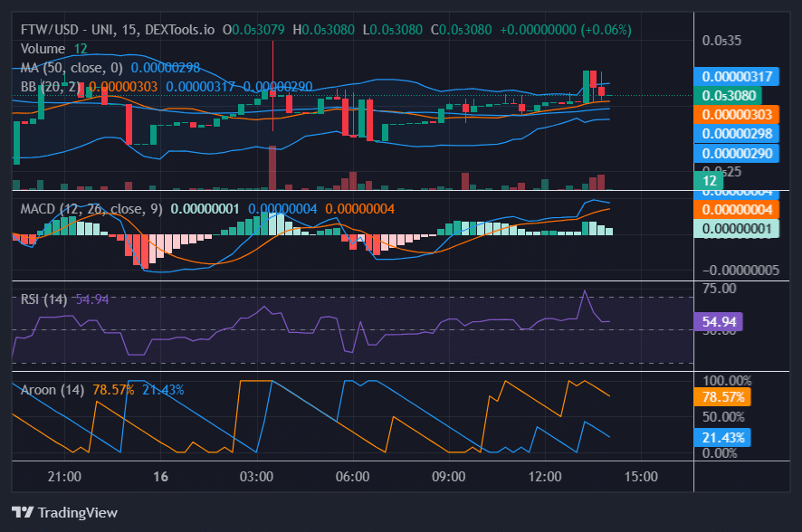The height and width of the screenshot is (532, 802).
Task: Click the MACD (12, 26, close, 9) legend
Action: pos(91,209)
